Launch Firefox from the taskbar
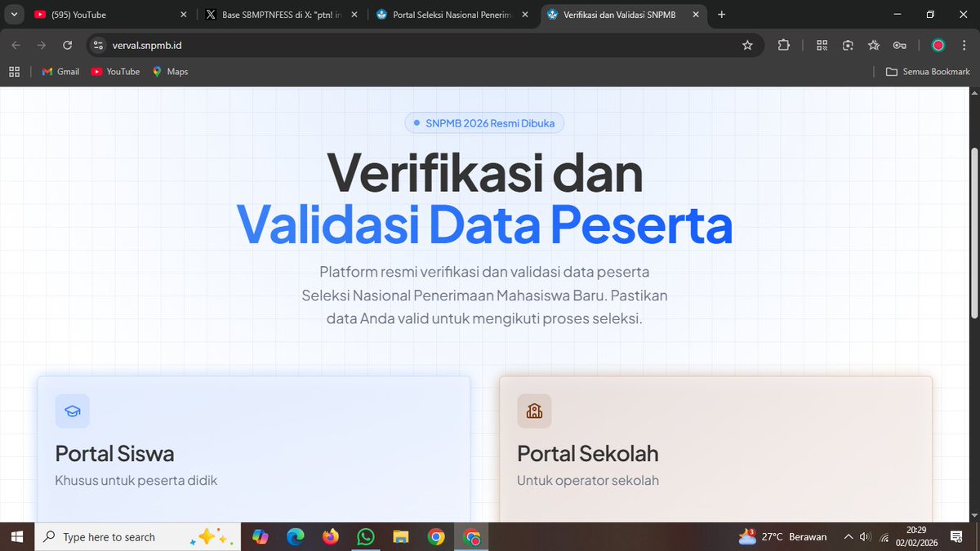Viewport: 980px width, 551px height. (331, 537)
